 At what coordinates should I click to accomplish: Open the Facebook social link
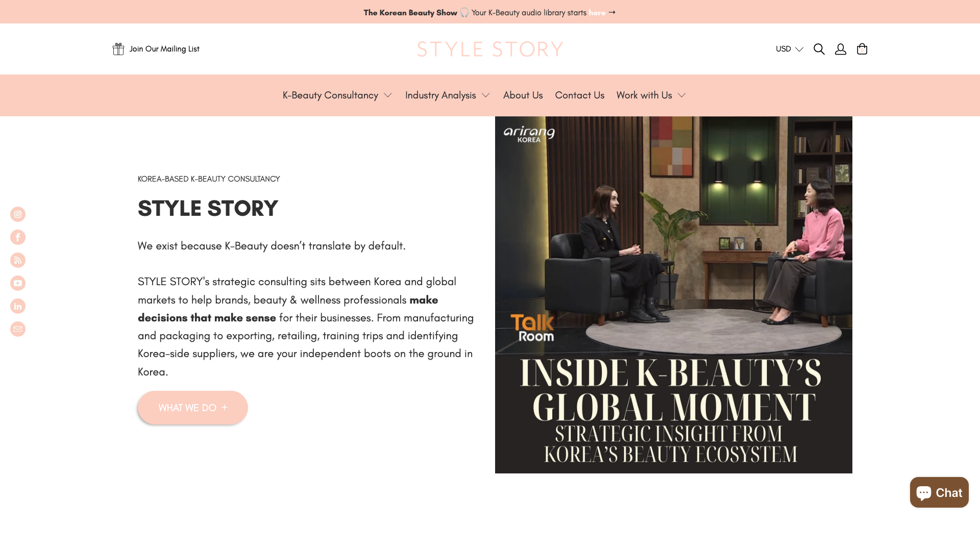click(x=18, y=237)
